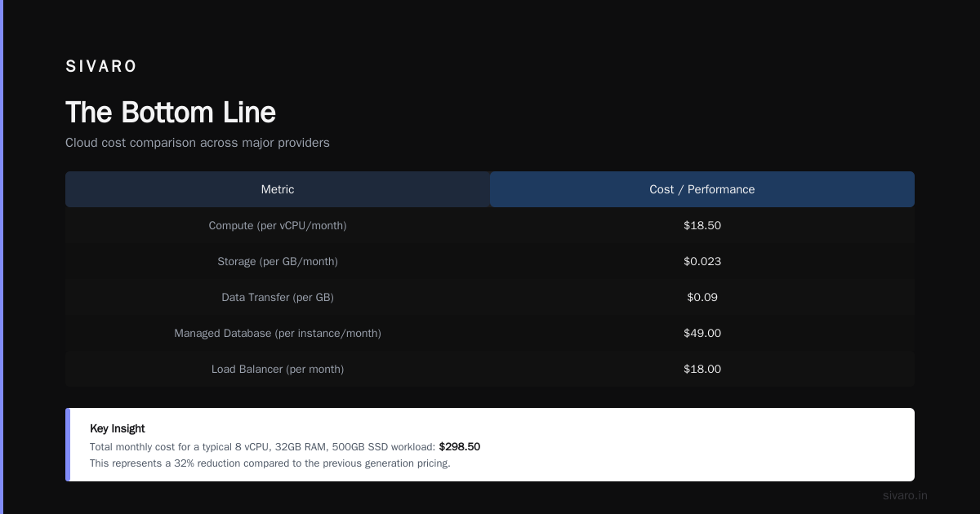
Task: Select the $0.09 data transfer value
Action: (702, 297)
